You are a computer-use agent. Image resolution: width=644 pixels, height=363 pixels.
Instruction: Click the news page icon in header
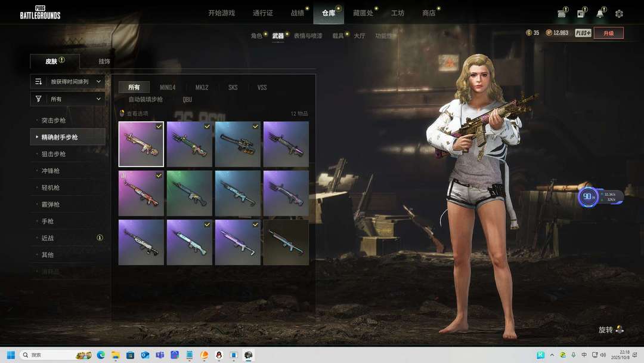tap(580, 14)
